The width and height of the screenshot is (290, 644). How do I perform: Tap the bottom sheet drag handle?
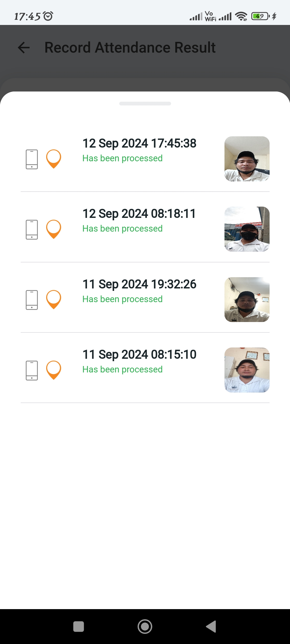145,104
